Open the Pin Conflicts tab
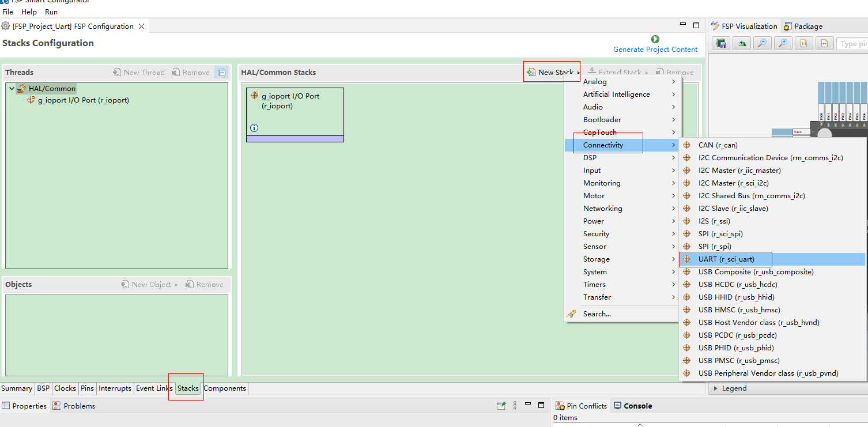 [581, 406]
